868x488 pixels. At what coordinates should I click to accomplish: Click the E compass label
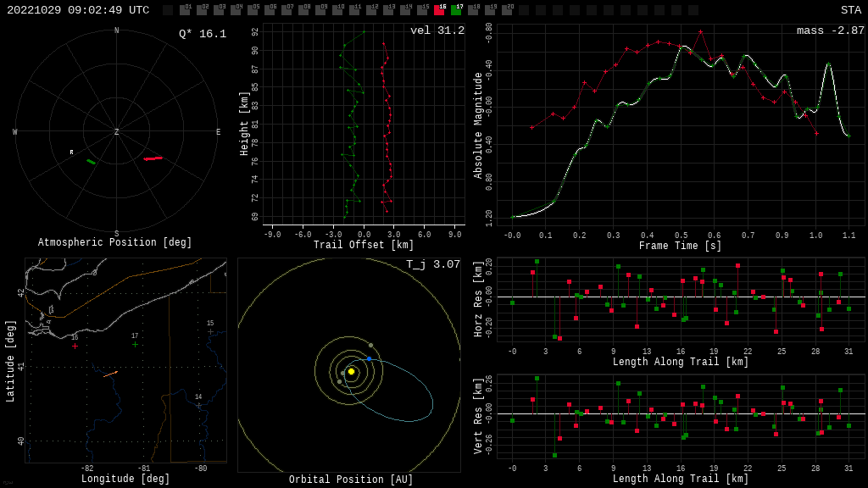click(218, 131)
